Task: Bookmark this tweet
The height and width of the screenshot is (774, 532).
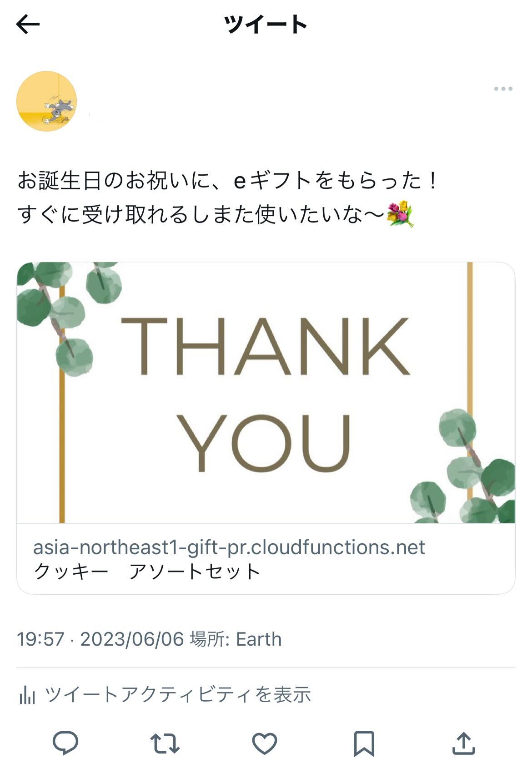Action: click(x=364, y=744)
